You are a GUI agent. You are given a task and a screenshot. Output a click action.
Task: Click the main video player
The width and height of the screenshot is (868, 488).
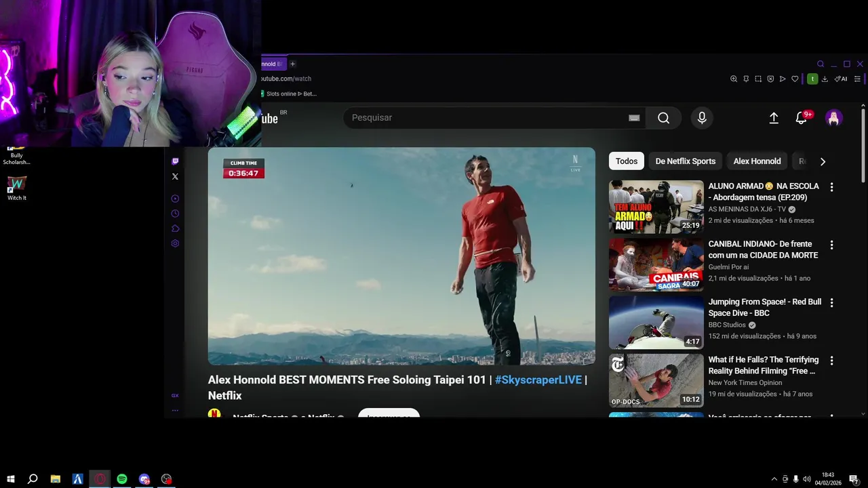click(x=401, y=256)
